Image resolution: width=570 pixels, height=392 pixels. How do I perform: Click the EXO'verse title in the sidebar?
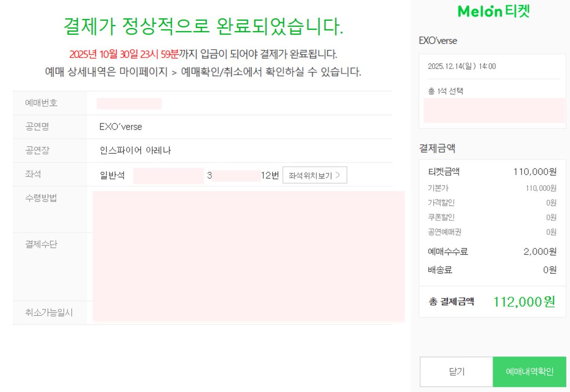(438, 41)
